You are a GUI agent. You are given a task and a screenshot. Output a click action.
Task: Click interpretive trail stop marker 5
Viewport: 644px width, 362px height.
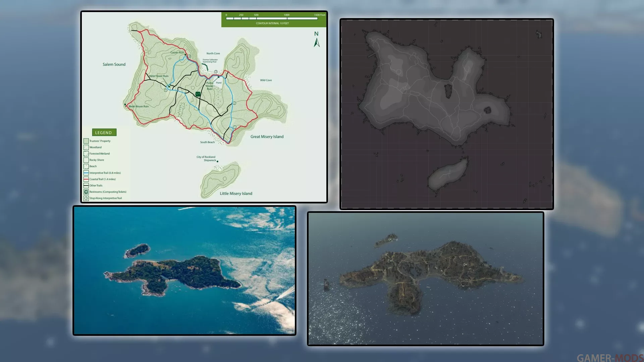click(166, 90)
